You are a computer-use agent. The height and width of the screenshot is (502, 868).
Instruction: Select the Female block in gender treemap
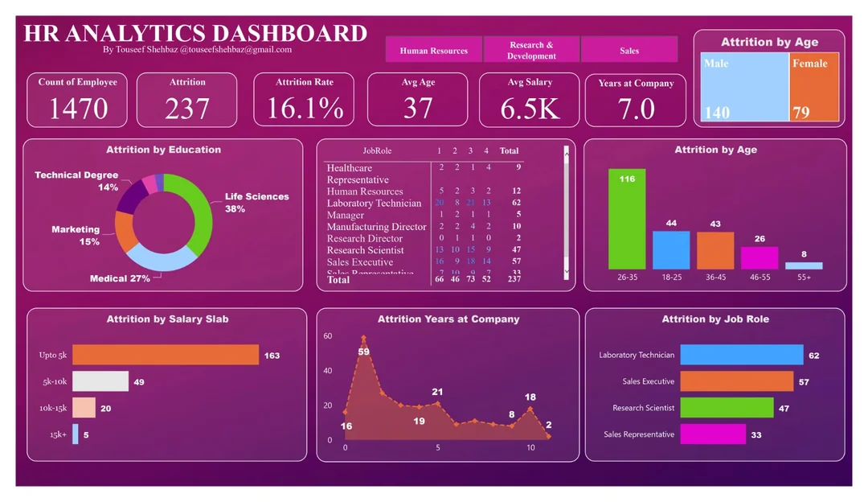(x=814, y=87)
